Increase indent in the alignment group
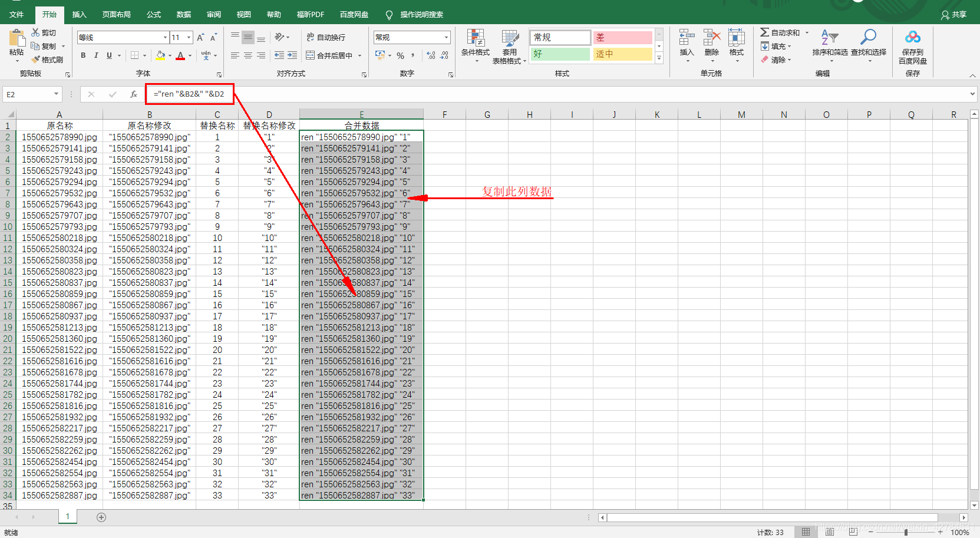Viewport: 980px width, 538px height. coord(293,55)
